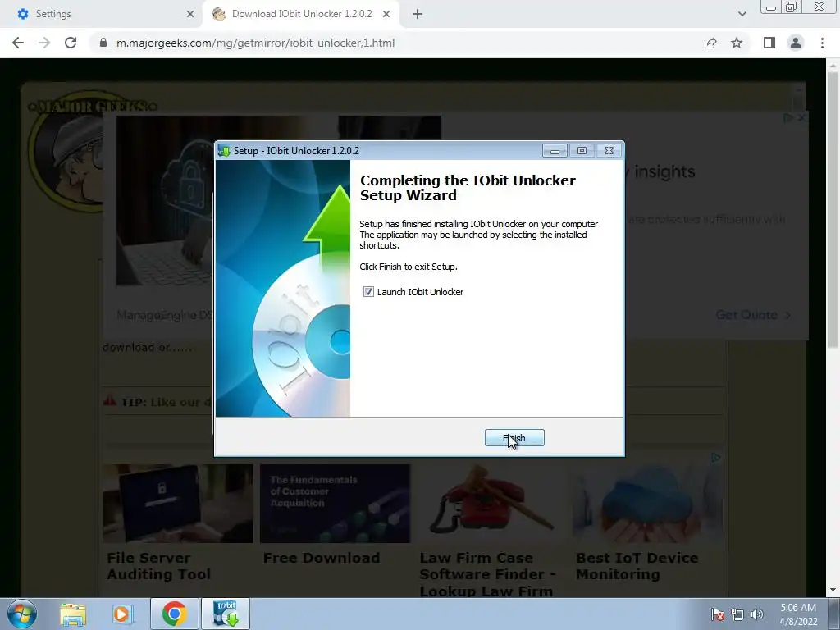Screen dimensions: 840x630
Task: Open the volume control tray icon
Action: 756,614
